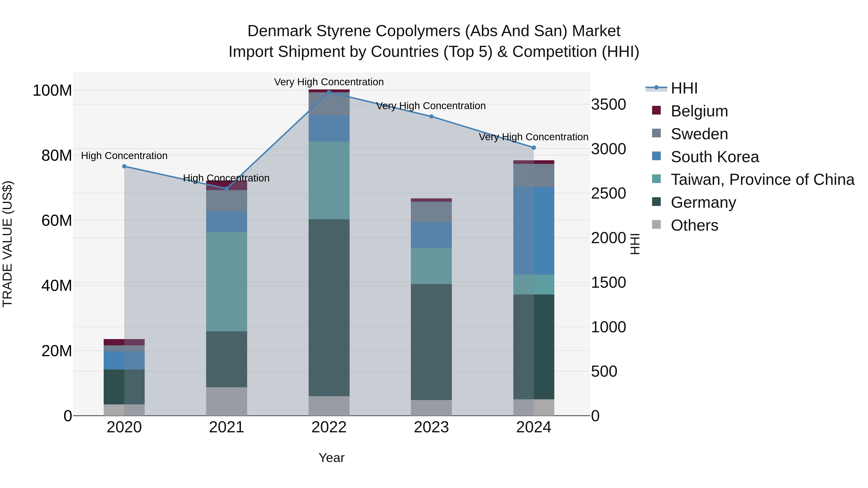Click the South Korea segment of the 2024 bar
868x488 pixels.
534,231
